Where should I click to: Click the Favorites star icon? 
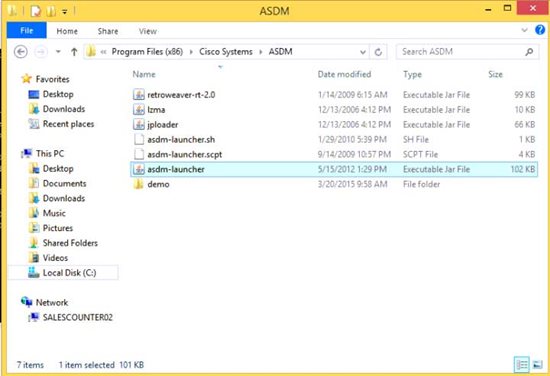click(x=26, y=79)
